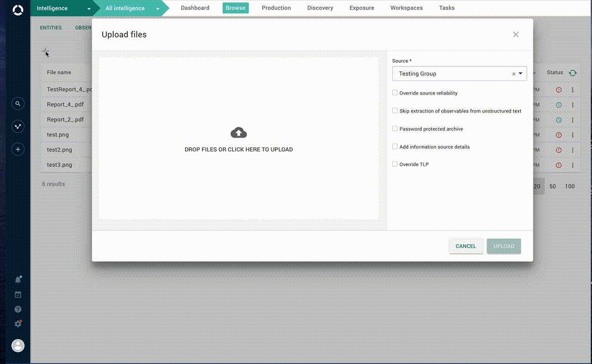Open the search icon in sidebar
This screenshot has height=364, width=592.
point(18,103)
